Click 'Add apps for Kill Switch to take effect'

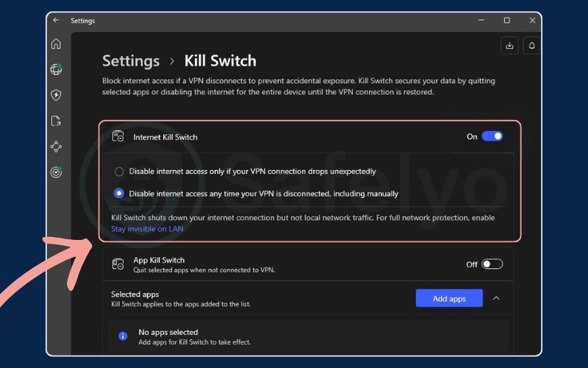[194, 342]
